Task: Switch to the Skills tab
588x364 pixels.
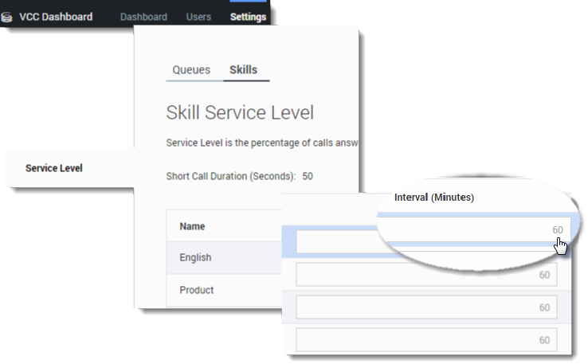Action: [x=243, y=70]
